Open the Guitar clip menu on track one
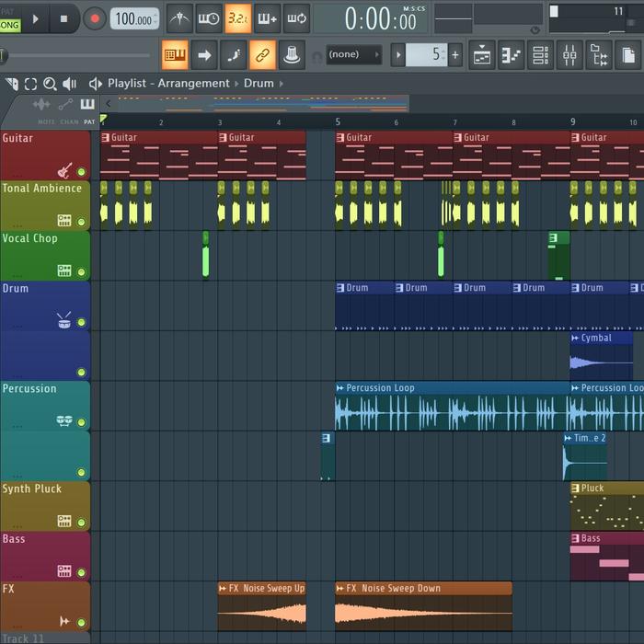 tap(106, 138)
